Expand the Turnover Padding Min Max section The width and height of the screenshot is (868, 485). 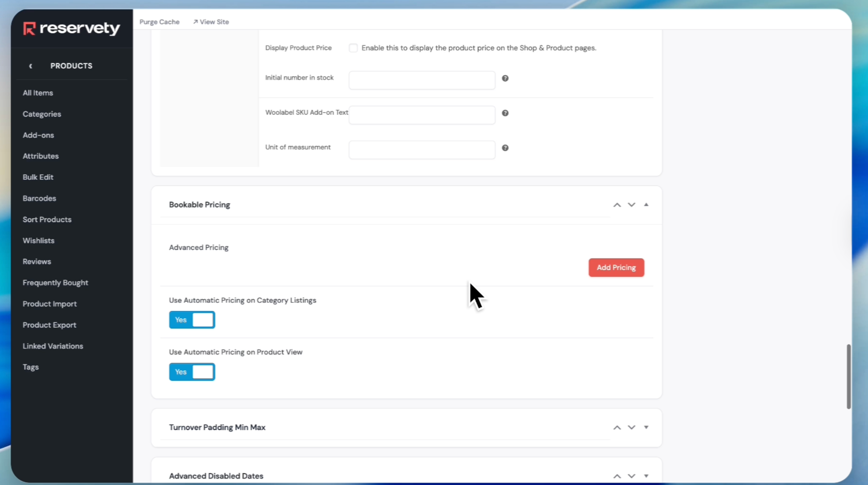coord(646,427)
